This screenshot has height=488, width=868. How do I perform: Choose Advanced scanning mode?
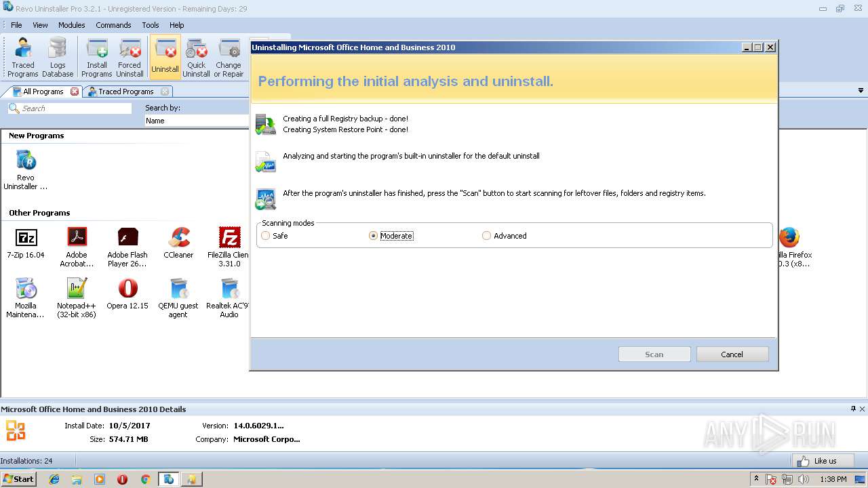click(504, 236)
